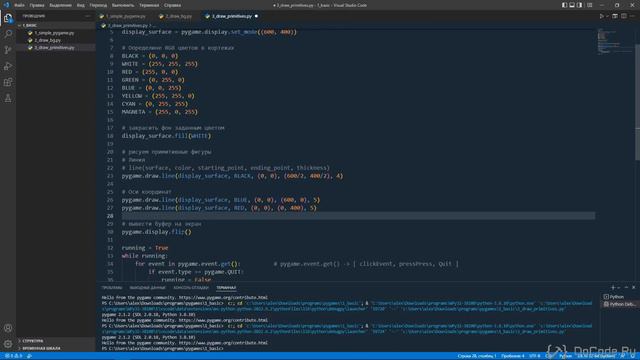Open the Accounts icon in activity bar
Viewport: 640px width, 360px height.
pyautogui.click(x=8, y=328)
